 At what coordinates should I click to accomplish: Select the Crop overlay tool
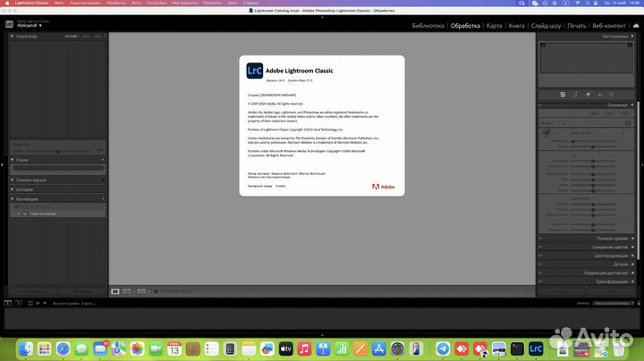coord(575,95)
